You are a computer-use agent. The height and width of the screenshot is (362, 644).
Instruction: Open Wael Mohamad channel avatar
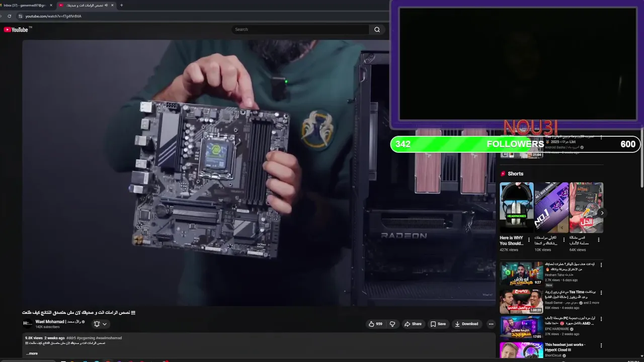pos(27,324)
